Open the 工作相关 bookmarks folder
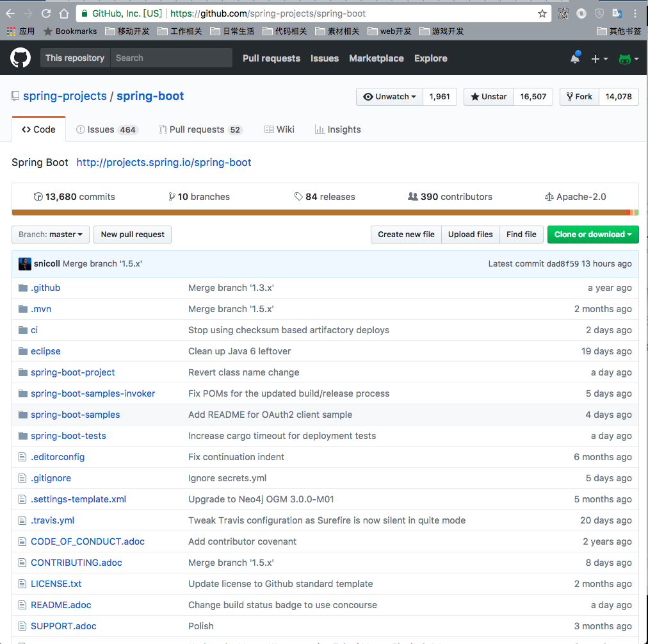The image size is (648, 644). click(x=180, y=31)
